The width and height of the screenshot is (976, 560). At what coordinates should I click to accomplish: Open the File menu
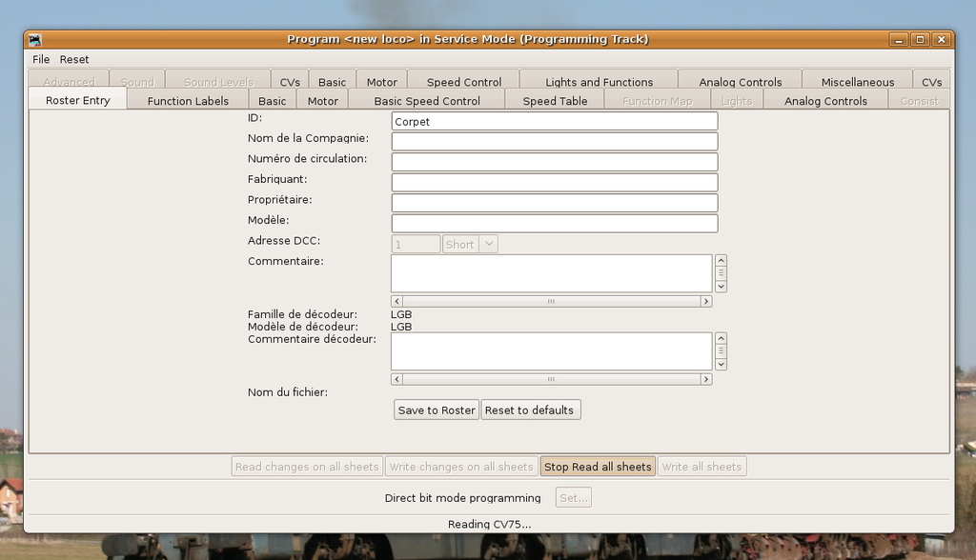pyautogui.click(x=41, y=59)
